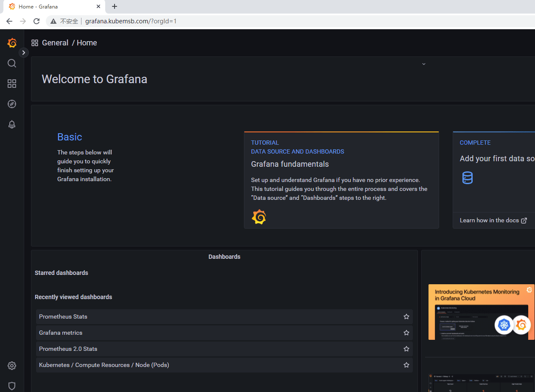
Task: Click the Grafana logo in the sidebar
Action: pyautogui.click(x=12, y=43)
